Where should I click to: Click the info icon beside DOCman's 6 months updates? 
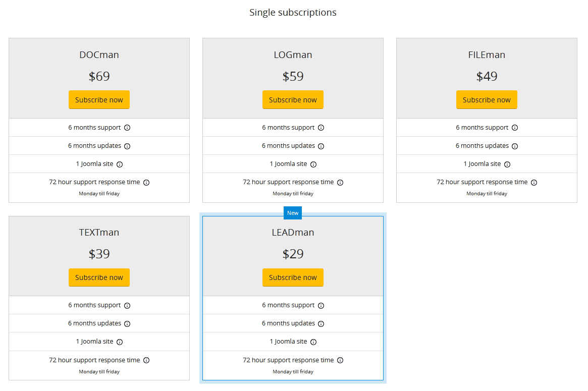click(127, 146)
